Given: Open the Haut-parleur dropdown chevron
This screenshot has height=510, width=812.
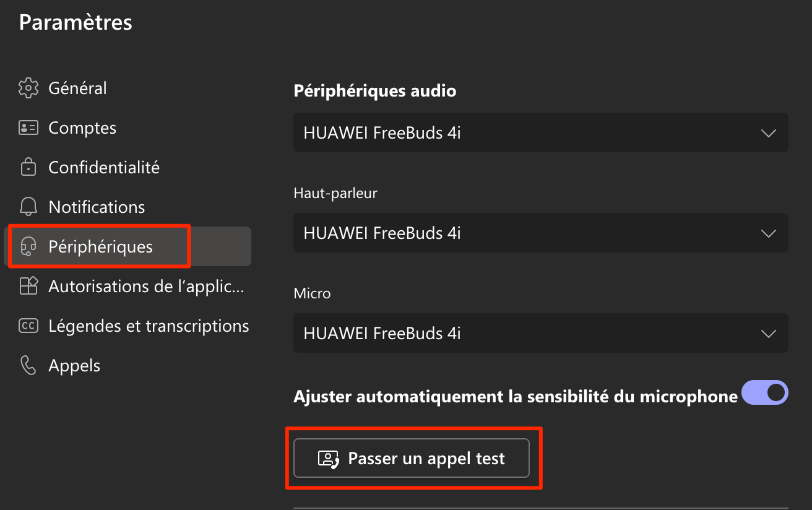Looking at the screenshot, I should [768, 233].
